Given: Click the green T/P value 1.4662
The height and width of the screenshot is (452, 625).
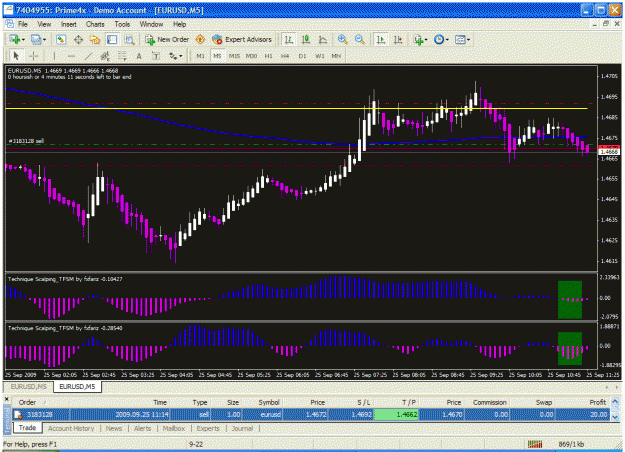Looking at the screenshot, I should [396, 415].
